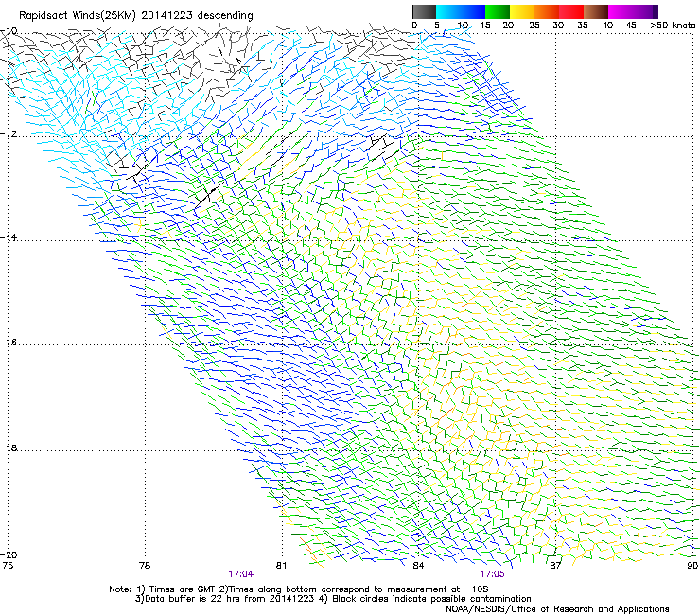700x615 pixels.
Task: Click the '35' label under the color scale
Action: point(583,26)
